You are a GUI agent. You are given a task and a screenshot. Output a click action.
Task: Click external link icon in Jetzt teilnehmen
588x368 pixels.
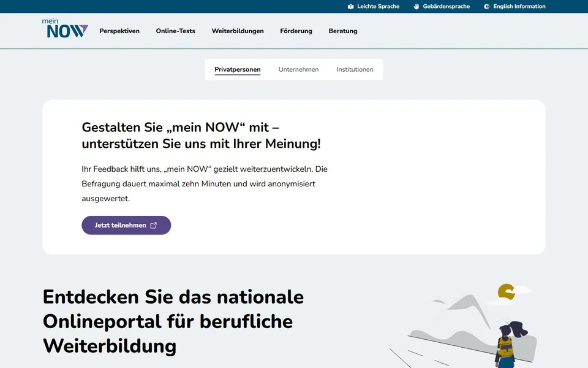pos(153,225)
